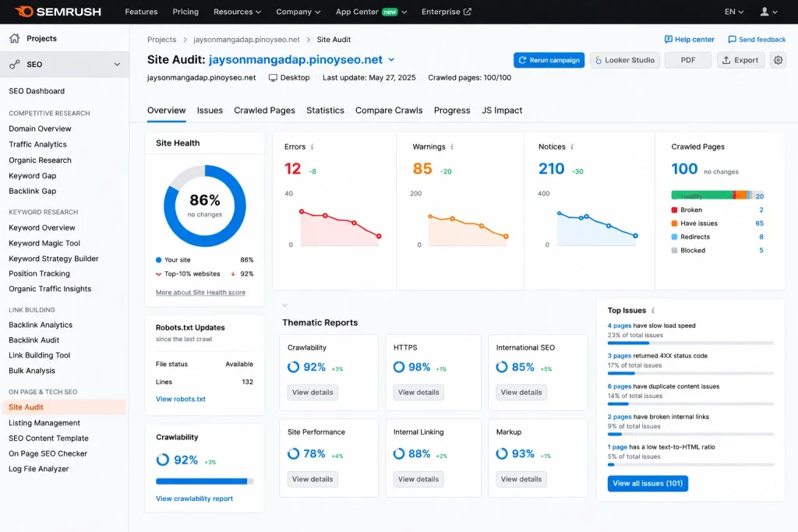Open Site Audit in the sidebar

pos(64,407)
